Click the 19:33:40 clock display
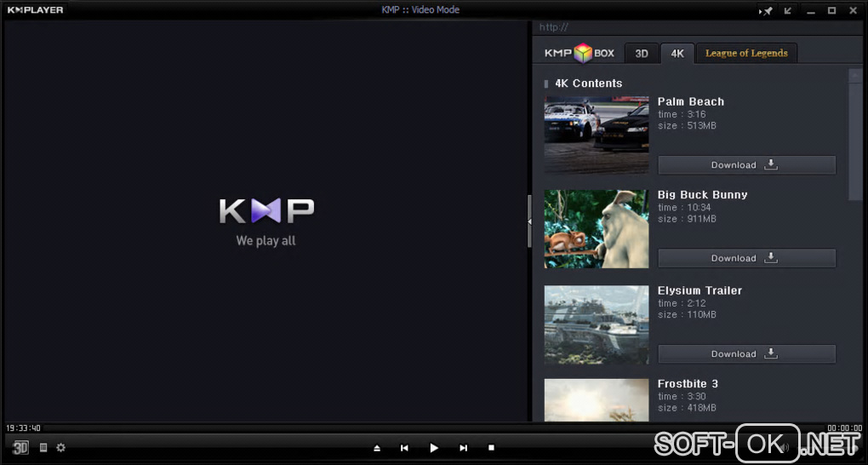The width and height of the screenshot is (868, 465). (x=23, y=428)
